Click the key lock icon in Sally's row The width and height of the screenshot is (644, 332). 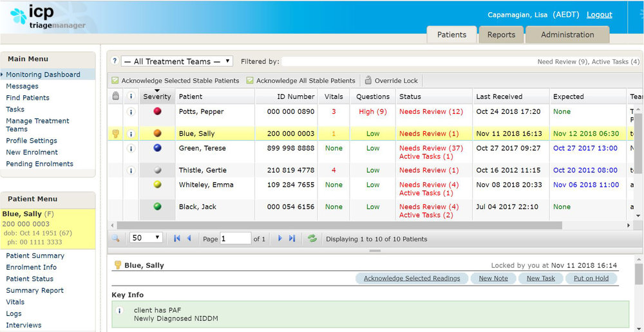(115, 133)
